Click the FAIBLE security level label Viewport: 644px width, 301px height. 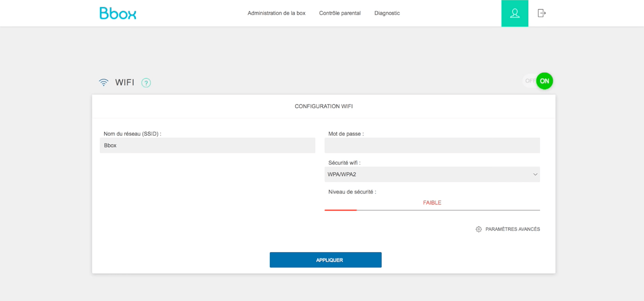tap(432, 203)
